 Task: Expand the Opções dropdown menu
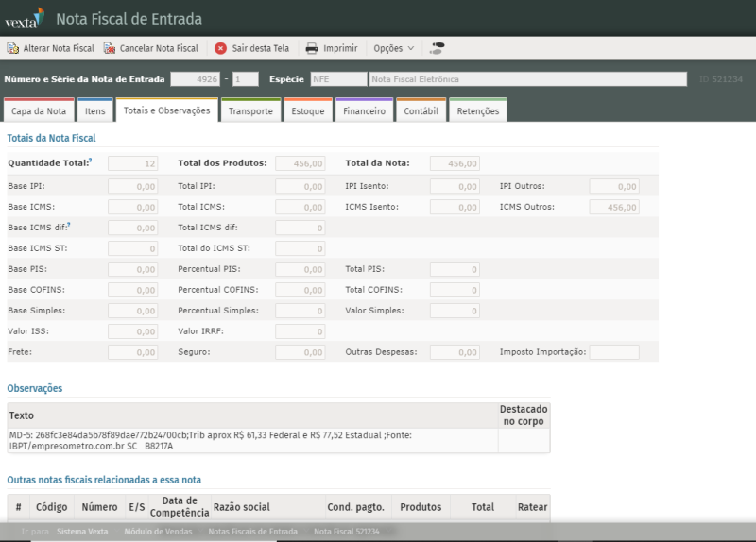click(x=394, y=48)
